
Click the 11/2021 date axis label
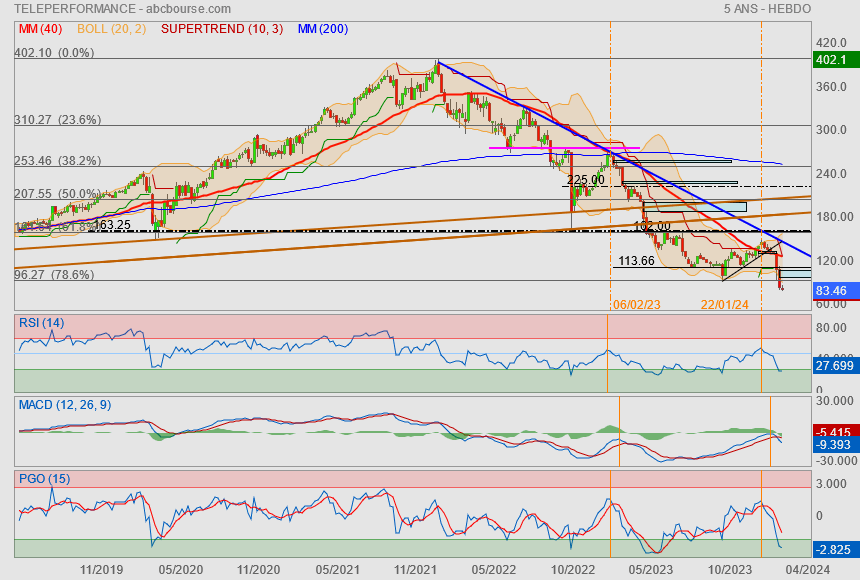click(x=415, y=570)
